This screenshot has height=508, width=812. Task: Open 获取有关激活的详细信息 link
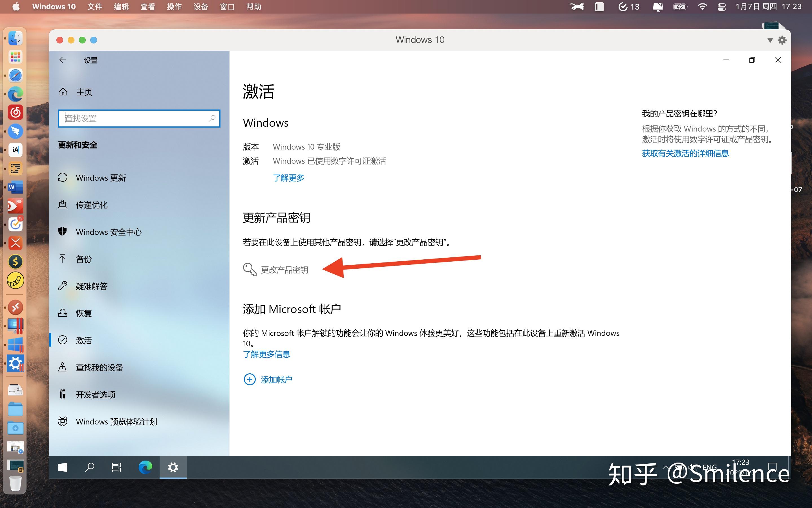click(685, 154)
